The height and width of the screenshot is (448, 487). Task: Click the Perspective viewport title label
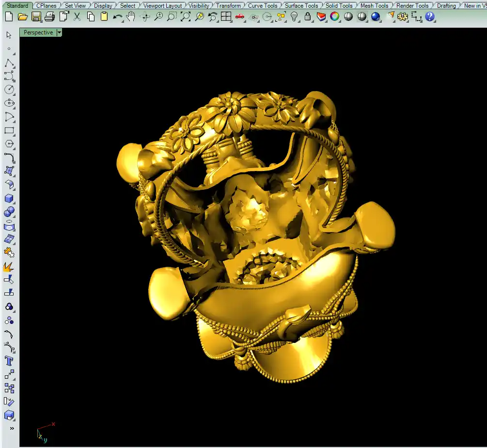point(38,32)
